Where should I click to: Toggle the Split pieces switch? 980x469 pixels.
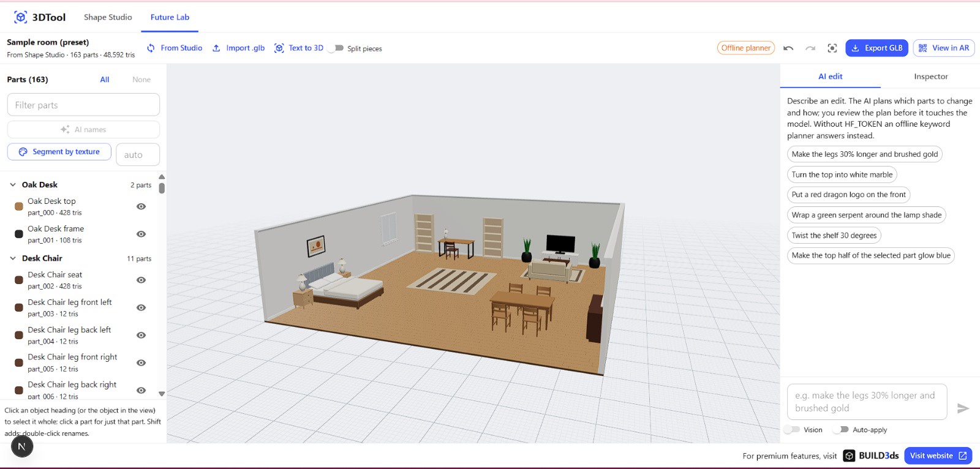click(336, 48)
